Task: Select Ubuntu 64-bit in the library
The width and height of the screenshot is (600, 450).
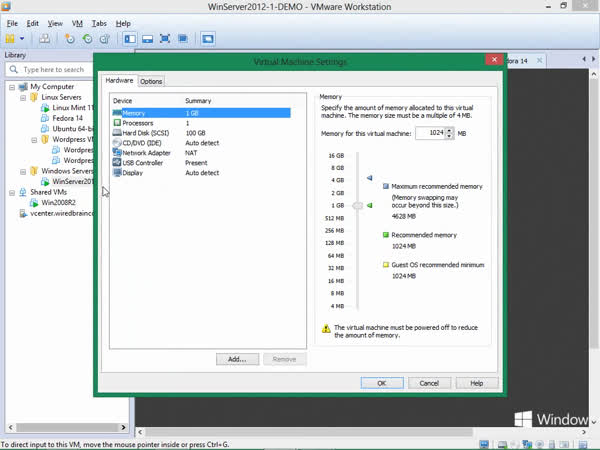Action: tap(67, 129)
